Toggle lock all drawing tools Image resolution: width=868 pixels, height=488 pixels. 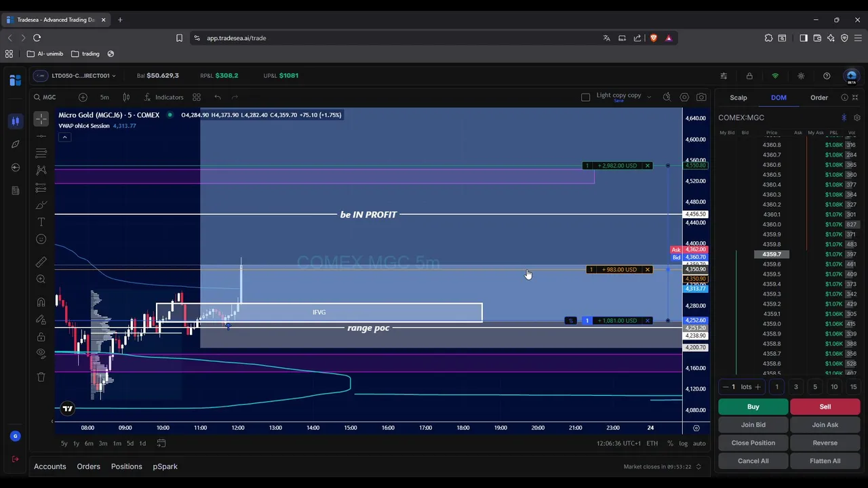pyautogui.click(x=41, y=337)
